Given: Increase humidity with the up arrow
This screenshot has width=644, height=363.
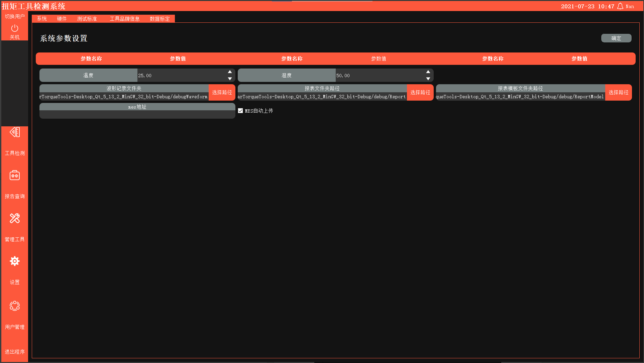Looking at the screenshot, I should [x=428, y=72].
